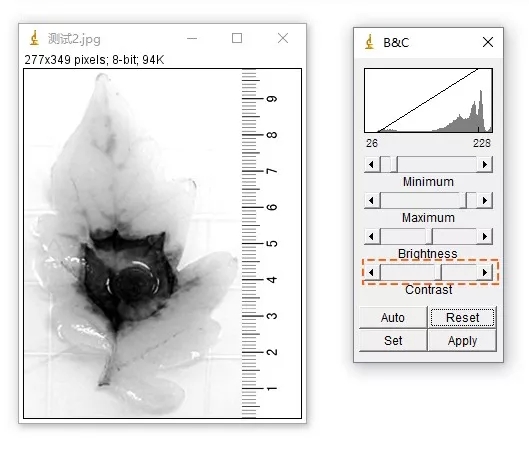This screenshot has height=454, width=529.
Task: Click the histogram plot in B&C
Action: tap(428, 101)
